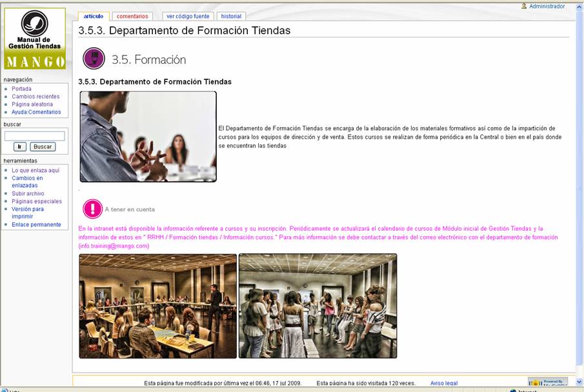Open the comentarios tab
This screenshot has height=392, width=584.
point(132,16)
